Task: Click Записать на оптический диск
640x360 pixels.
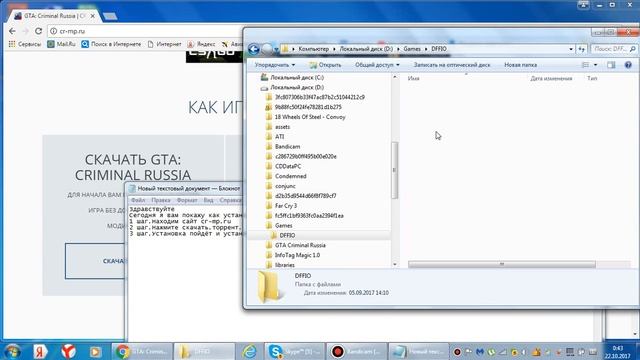Action: pyautogui.click(x=452, y=65)
